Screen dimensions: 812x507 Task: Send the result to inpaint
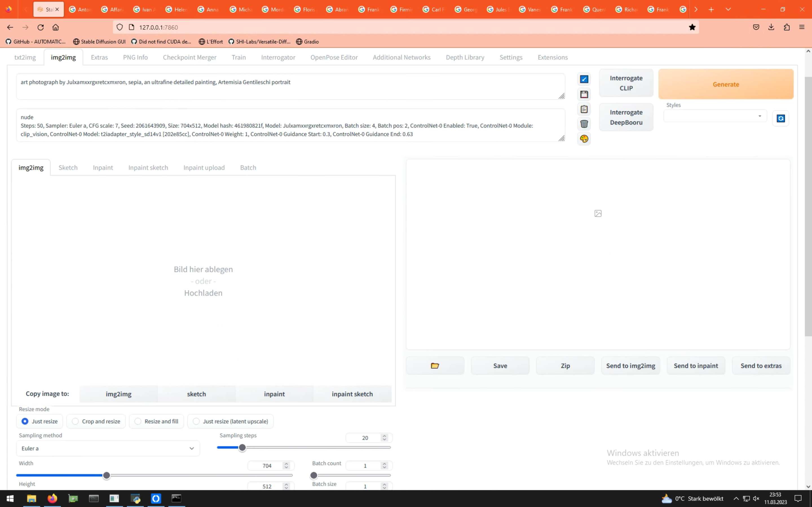point(696,366)
